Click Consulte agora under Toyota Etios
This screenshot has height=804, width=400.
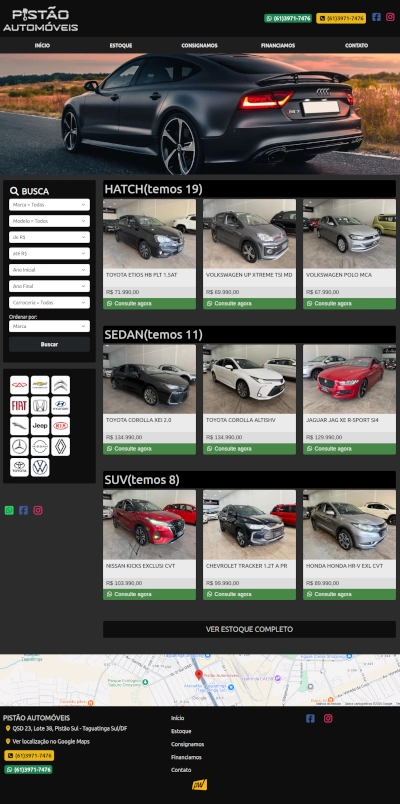(x=149, y=304)
